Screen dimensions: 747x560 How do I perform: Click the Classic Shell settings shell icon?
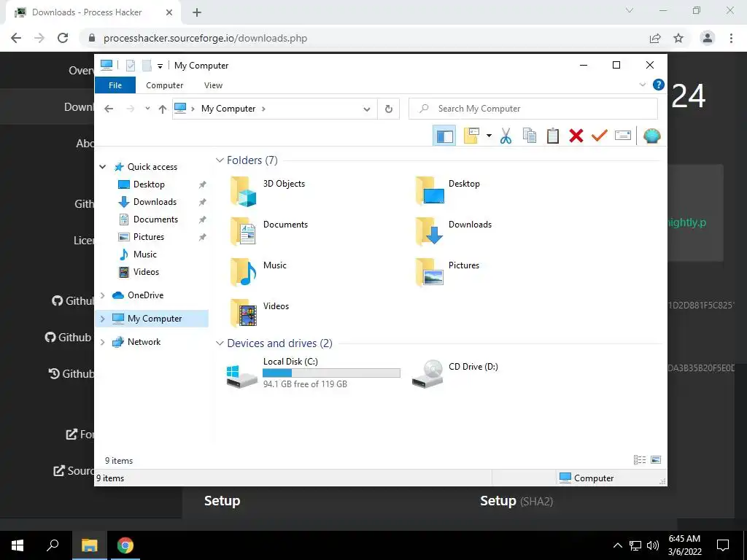(651, 136)
